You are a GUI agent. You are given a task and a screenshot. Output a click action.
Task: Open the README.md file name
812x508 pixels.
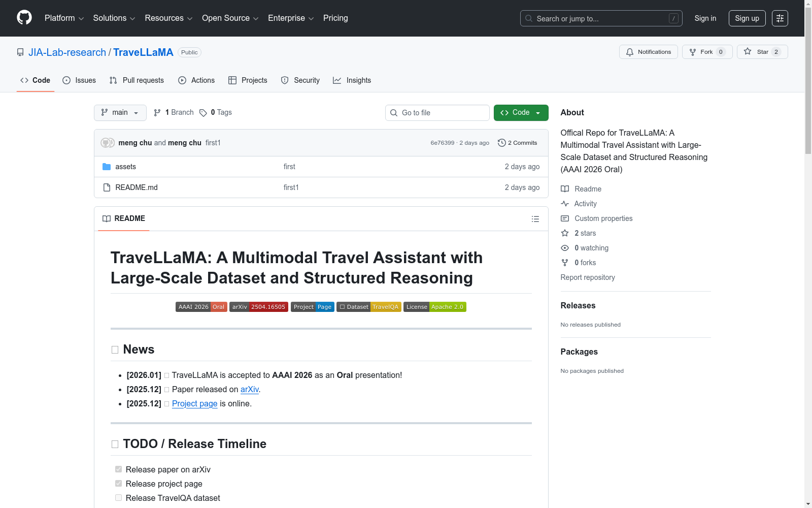137,187
